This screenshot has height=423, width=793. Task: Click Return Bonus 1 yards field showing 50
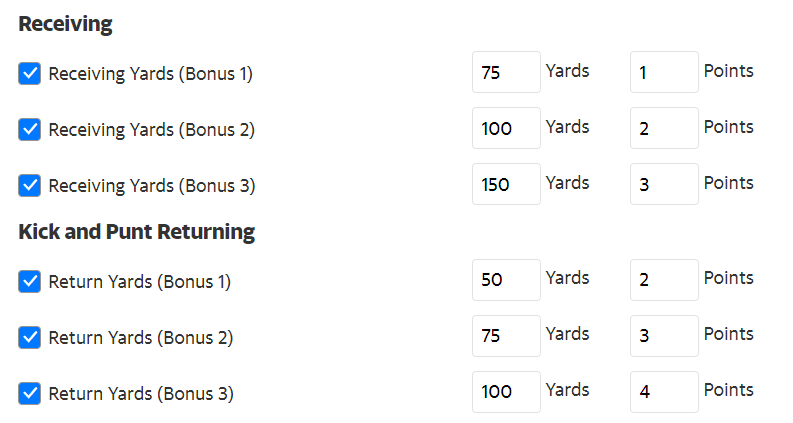pos(506,281)
